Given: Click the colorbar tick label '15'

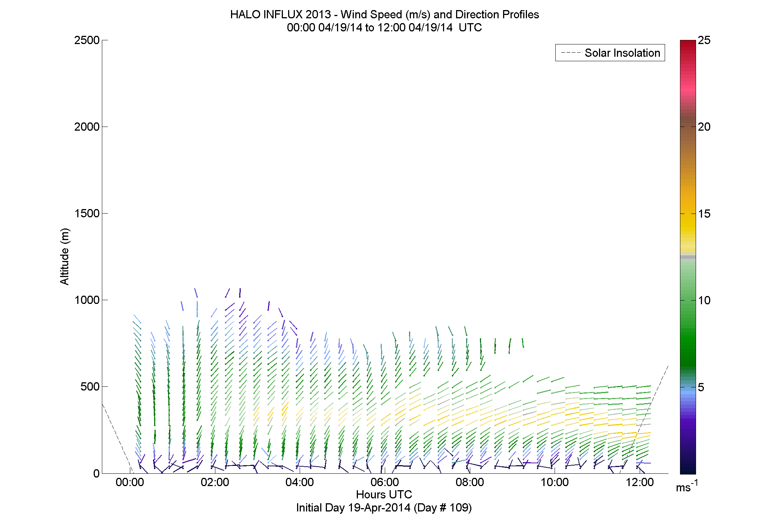Looking at the screenshot, I should (x=704, y=214).
